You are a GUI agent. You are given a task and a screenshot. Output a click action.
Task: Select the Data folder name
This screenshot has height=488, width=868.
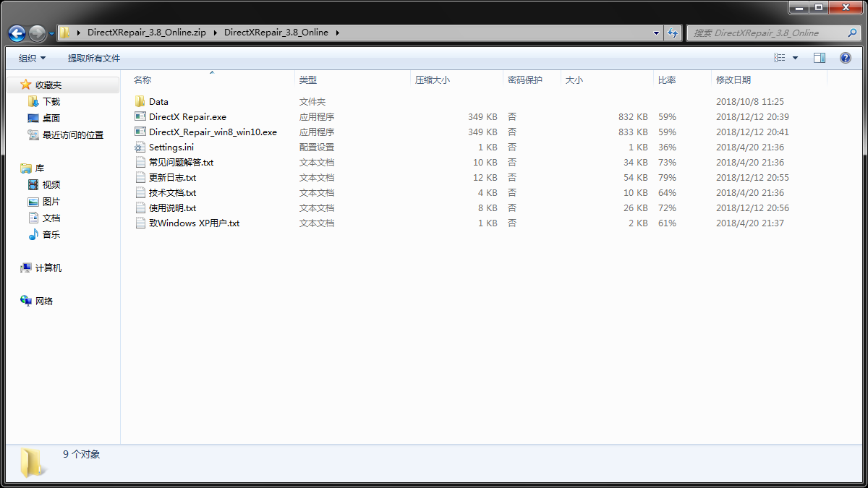(x=158, y=102)
